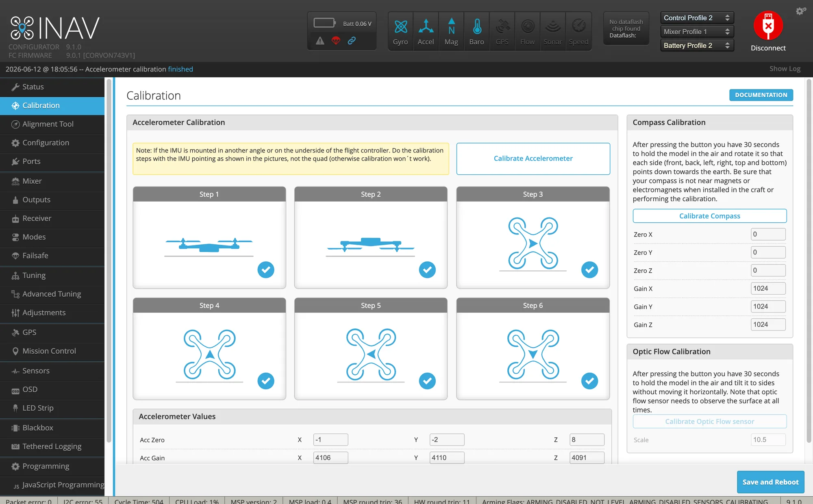
Task: Open the Status tab
Action: tap(52, 87)
